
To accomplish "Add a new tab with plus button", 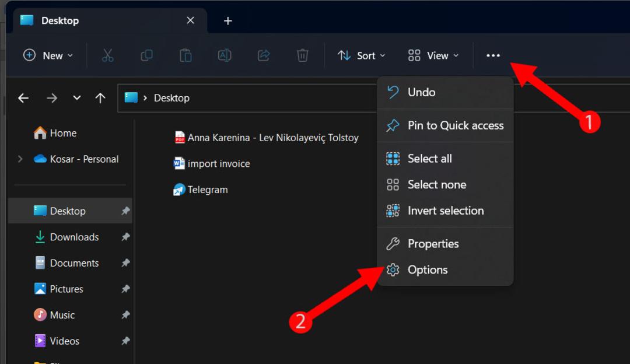I will (228, 21).
